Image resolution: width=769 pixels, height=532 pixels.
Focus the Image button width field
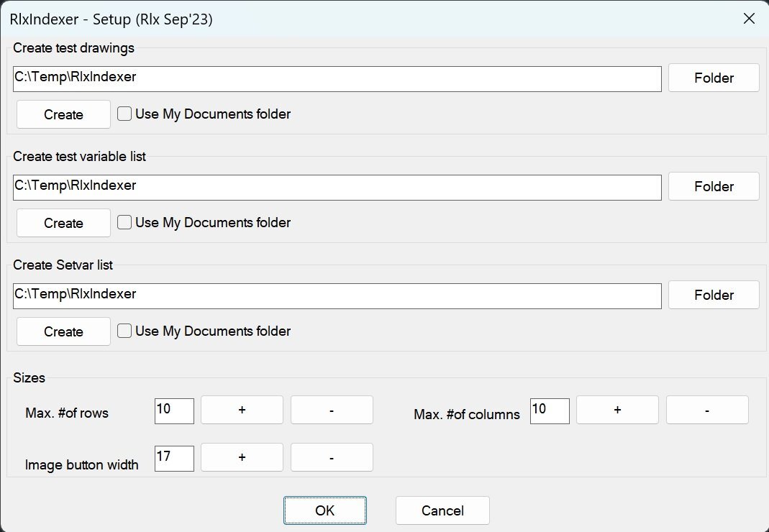pos(174,458)
